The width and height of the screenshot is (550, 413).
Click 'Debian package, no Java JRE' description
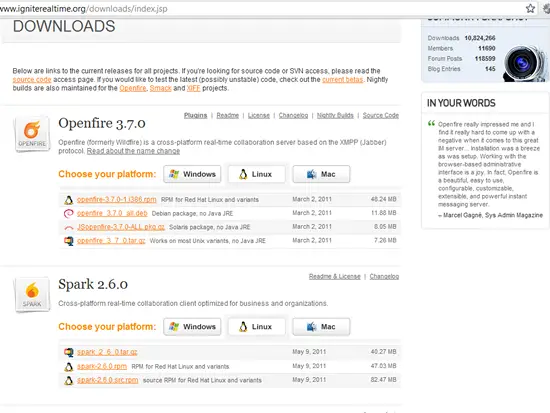192,213
